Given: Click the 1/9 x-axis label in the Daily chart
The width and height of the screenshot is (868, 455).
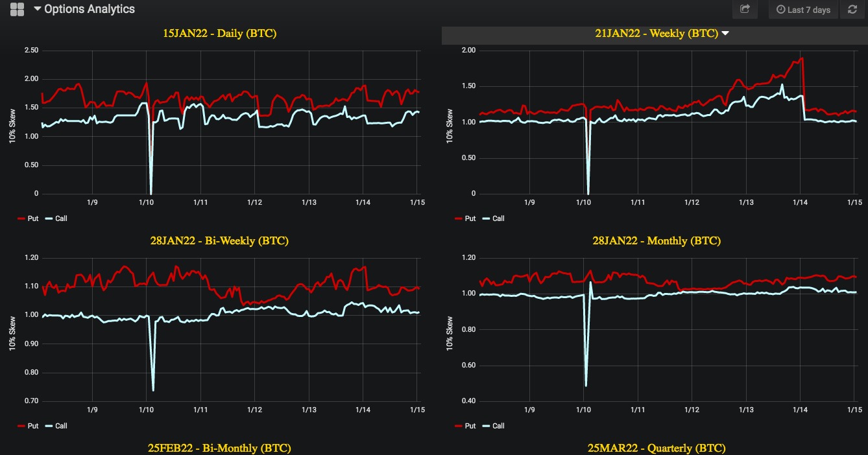Looking at the screenshot, I should (92, 203).
